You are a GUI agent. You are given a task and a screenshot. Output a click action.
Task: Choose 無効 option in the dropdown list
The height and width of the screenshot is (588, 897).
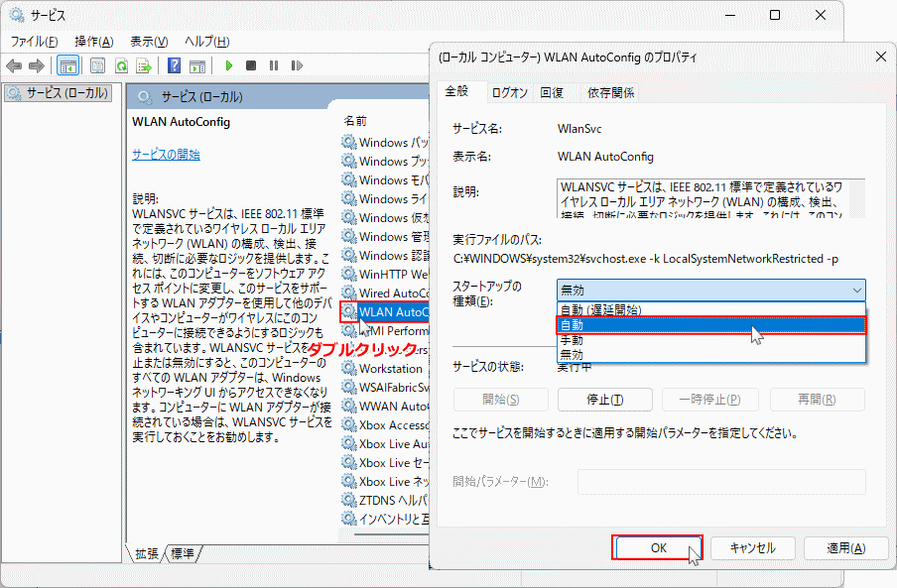[711, 355]
